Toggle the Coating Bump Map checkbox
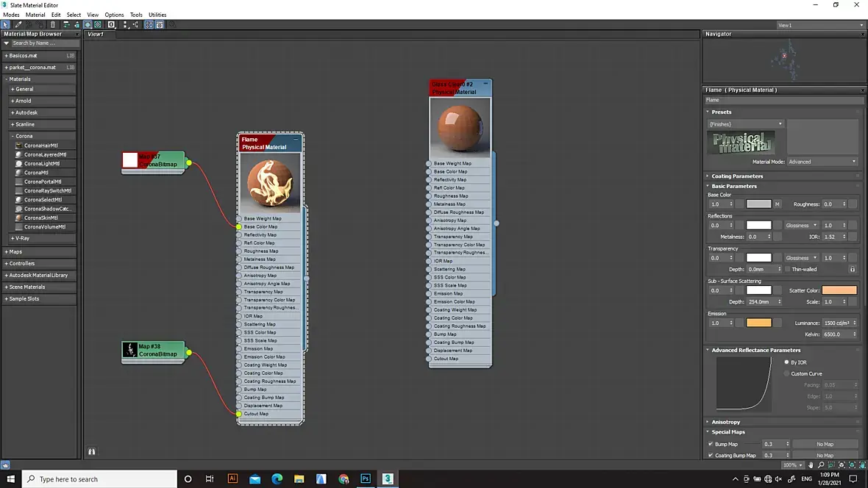Image resolution: width=868 pixels, height=488 pixels. [711, 456]
